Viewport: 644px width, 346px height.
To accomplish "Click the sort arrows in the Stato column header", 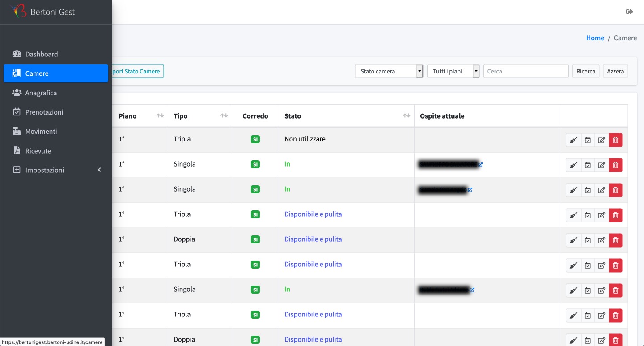I will (x=407, y=116).
